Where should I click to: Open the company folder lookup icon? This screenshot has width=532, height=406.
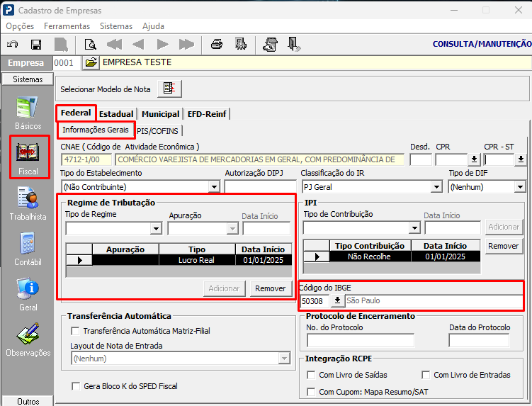click(91, 63)
